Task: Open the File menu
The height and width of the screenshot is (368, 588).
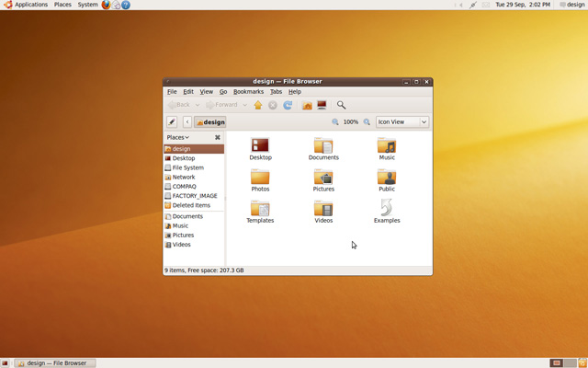Action: point(172,92)
